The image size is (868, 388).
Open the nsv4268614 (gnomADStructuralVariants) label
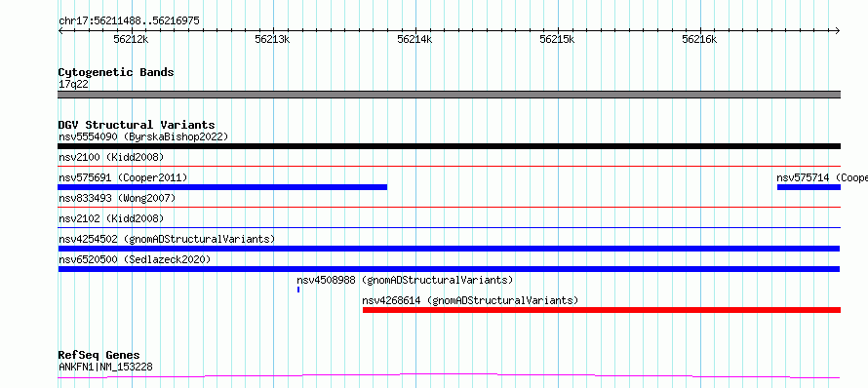click(x=470, y=300)
